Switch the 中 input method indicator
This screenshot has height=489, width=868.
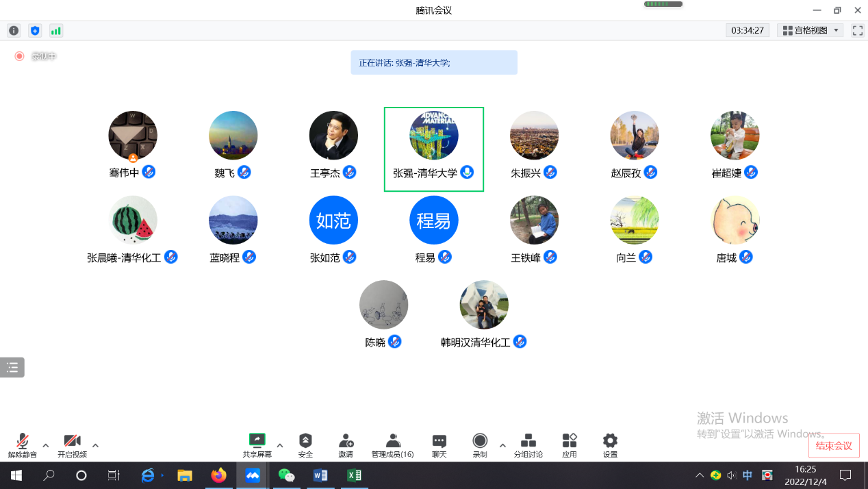point(748,475)
